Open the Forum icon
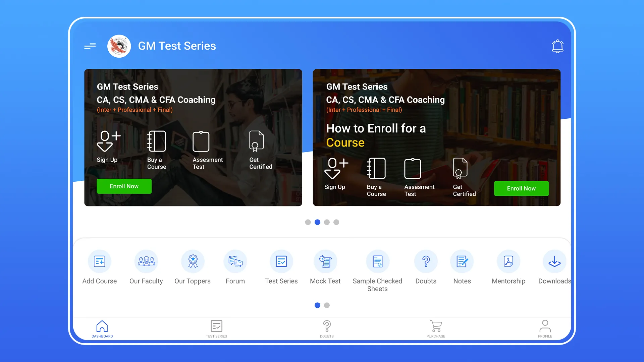This screenshot has height=362, width=644. [235, 261]
